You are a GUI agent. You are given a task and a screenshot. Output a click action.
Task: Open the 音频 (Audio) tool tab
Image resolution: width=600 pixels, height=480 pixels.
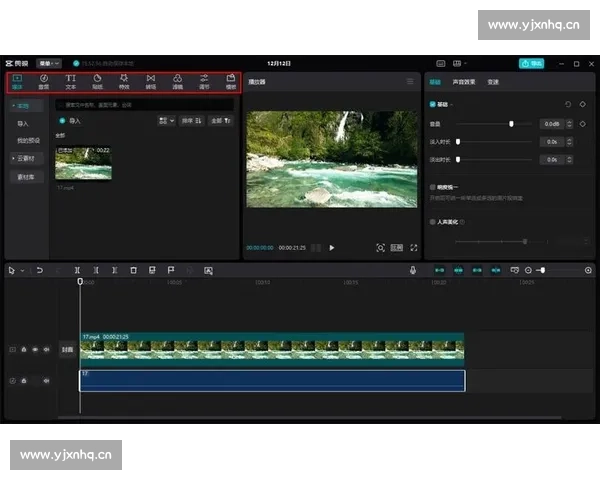click(44, 80)
